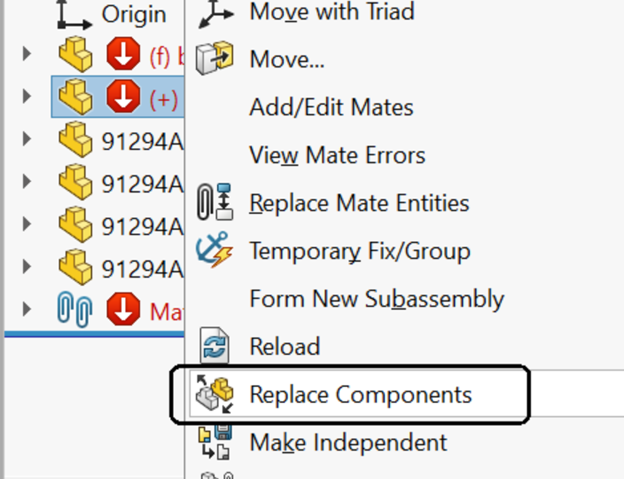
Task: Click the Mates folder paperclip icon
Action: coord(75,310)
